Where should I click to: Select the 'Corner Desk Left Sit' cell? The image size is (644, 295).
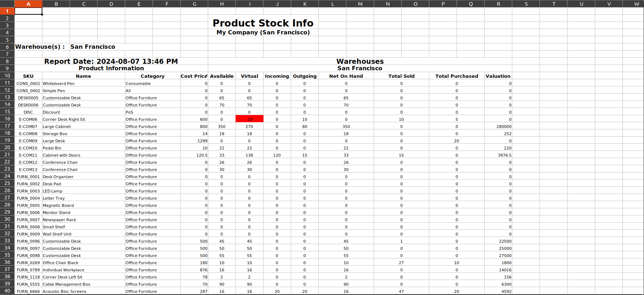pos(84,277)
